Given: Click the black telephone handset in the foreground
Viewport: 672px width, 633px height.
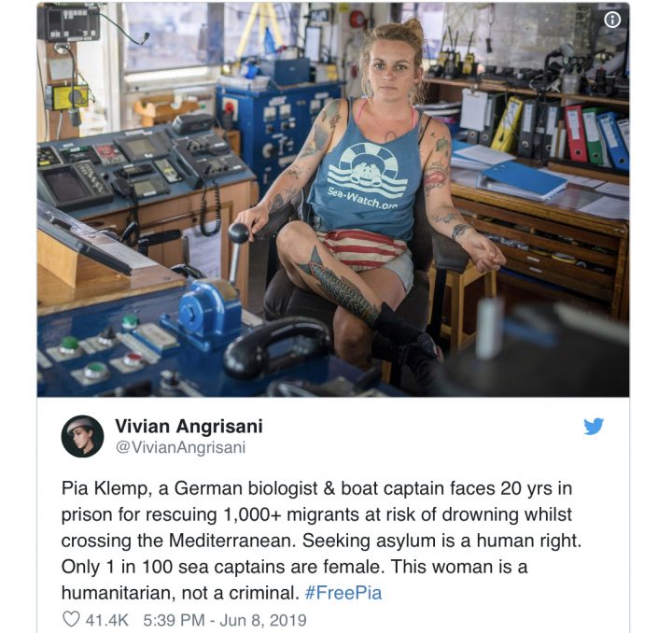Looking at the screenshot, I should [x=278, y=346].
